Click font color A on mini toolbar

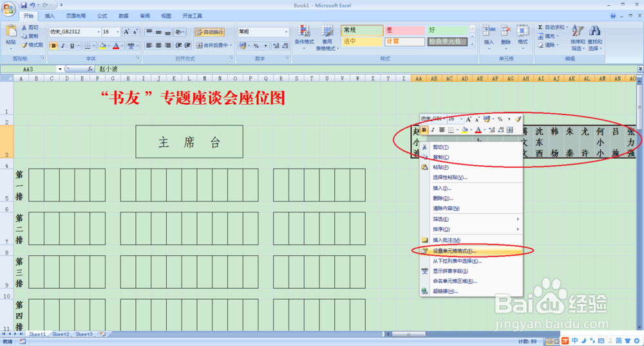pos(478,130)
